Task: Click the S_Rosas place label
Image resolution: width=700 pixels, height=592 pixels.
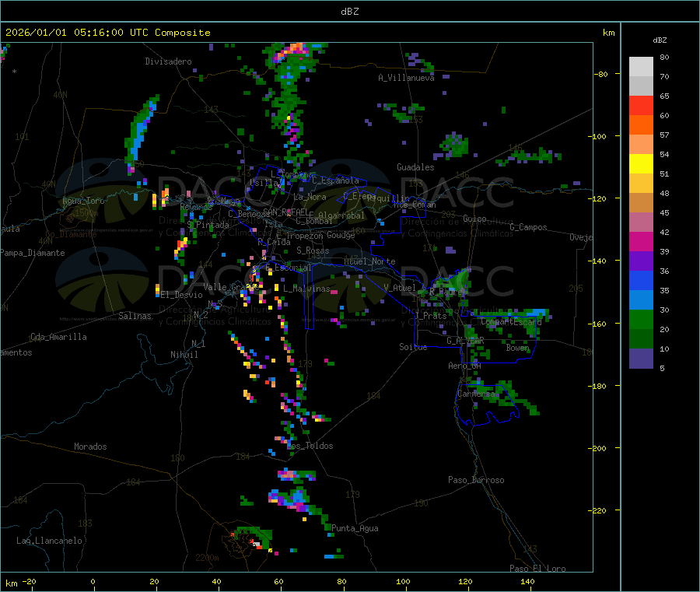Action: pos(313,250)
